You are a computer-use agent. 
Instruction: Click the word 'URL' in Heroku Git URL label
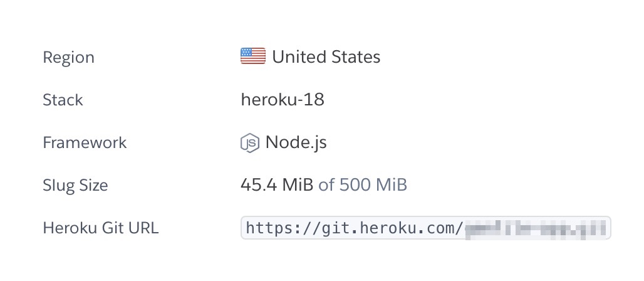(143, 228)
